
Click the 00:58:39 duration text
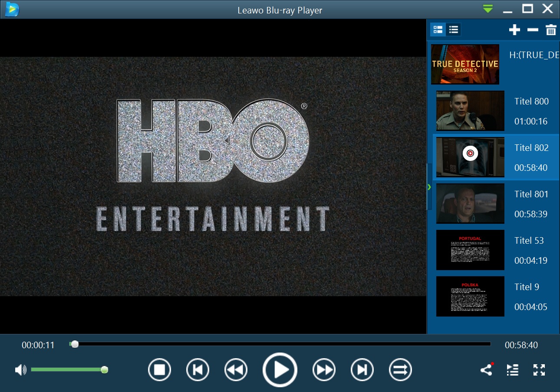click(x=531, y=214)
